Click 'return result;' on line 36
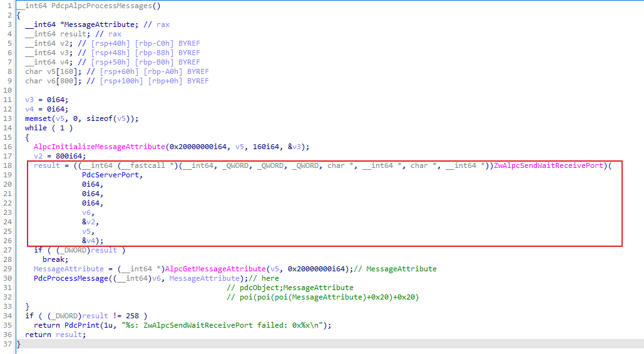Image resolution: width=644 pixels, height=354 pixels. (56, 335)
